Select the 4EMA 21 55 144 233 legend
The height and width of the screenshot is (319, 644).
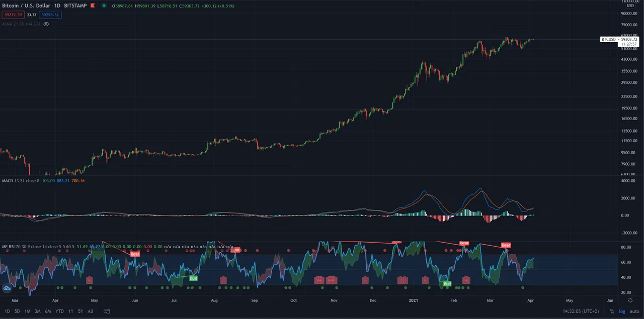tap(21, 24)
